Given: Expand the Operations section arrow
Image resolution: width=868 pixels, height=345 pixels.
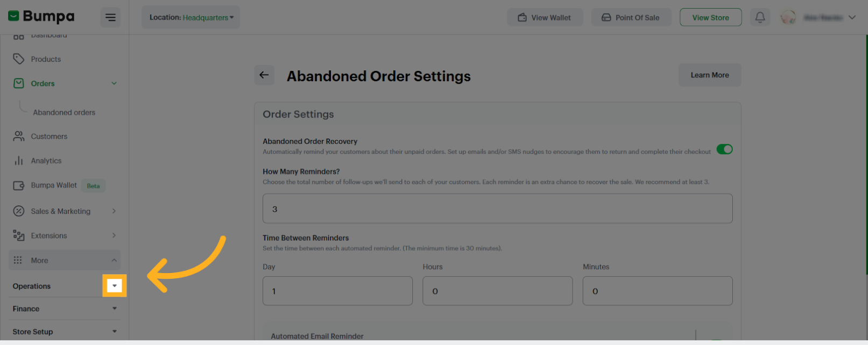Looking at the screenshot, I should 115,286.
